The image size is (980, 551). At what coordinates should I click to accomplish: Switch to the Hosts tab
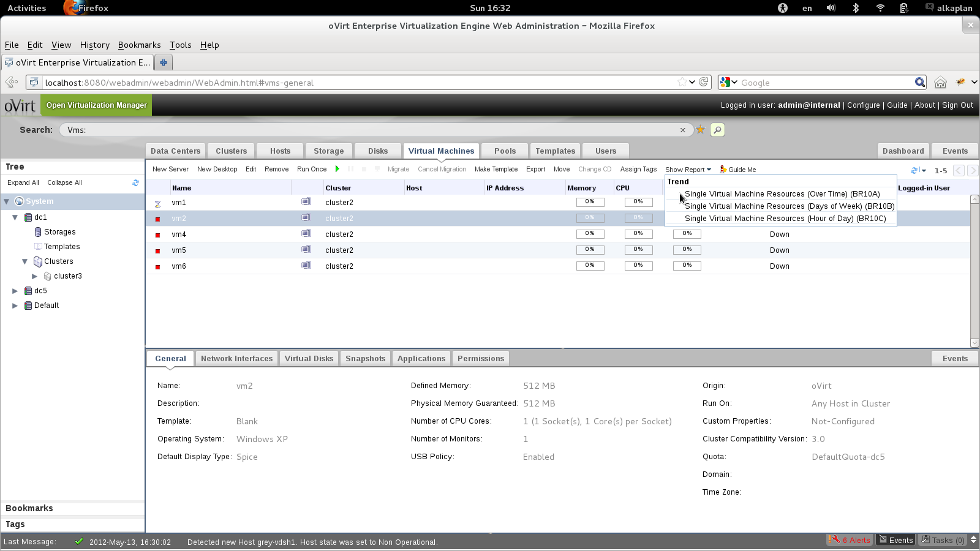click(x=280, y=151)
